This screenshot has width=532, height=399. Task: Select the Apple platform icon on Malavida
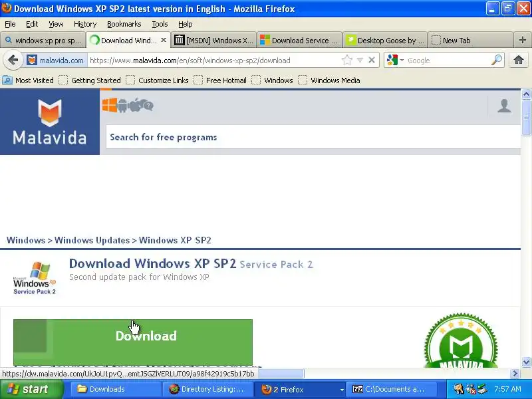click(x=134, y=105)
